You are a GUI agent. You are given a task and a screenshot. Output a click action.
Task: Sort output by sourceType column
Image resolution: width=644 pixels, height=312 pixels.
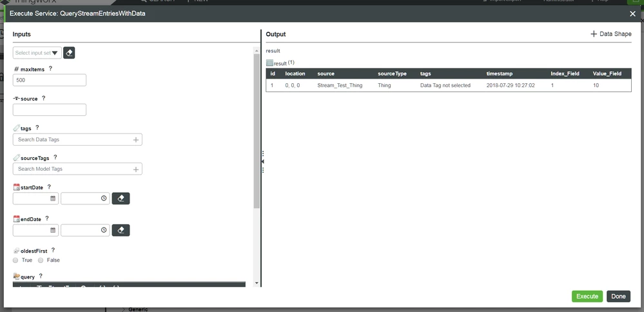392,73
